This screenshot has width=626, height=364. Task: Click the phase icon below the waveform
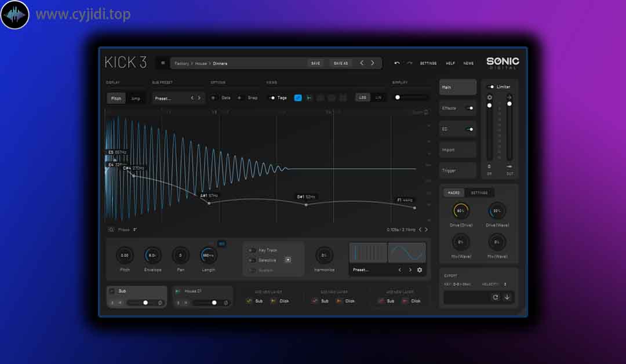pyautogui.click(x=111, y=230)
